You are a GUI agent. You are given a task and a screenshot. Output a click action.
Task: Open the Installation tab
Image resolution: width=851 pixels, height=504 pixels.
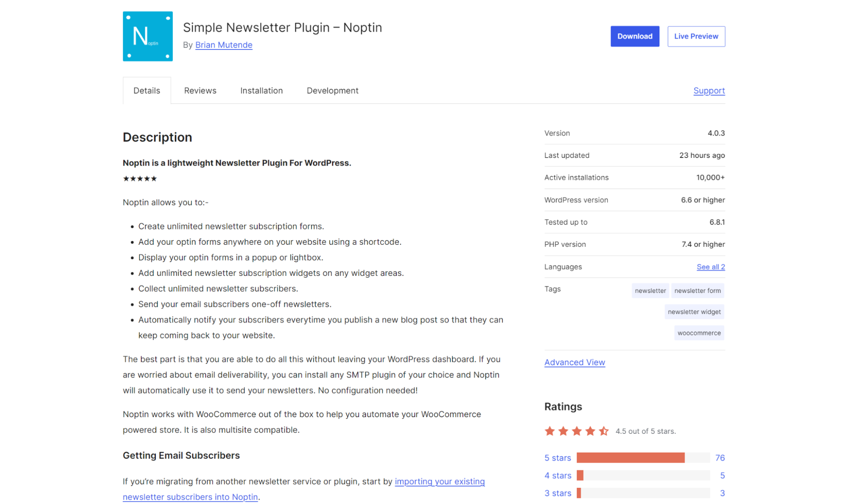tap(261, 90)
